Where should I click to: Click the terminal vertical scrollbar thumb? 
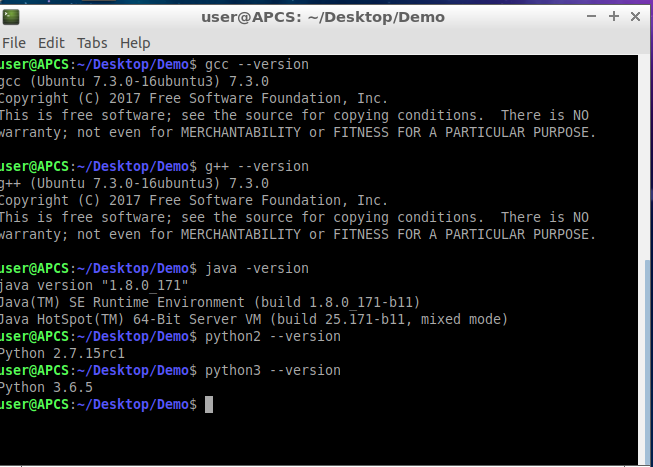(x=648, y=362)
